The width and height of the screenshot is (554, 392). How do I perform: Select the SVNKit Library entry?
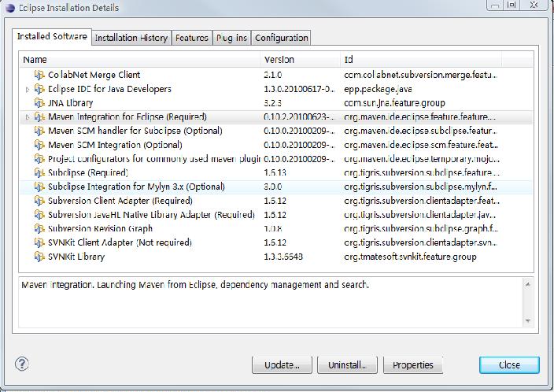pos(76,257)
